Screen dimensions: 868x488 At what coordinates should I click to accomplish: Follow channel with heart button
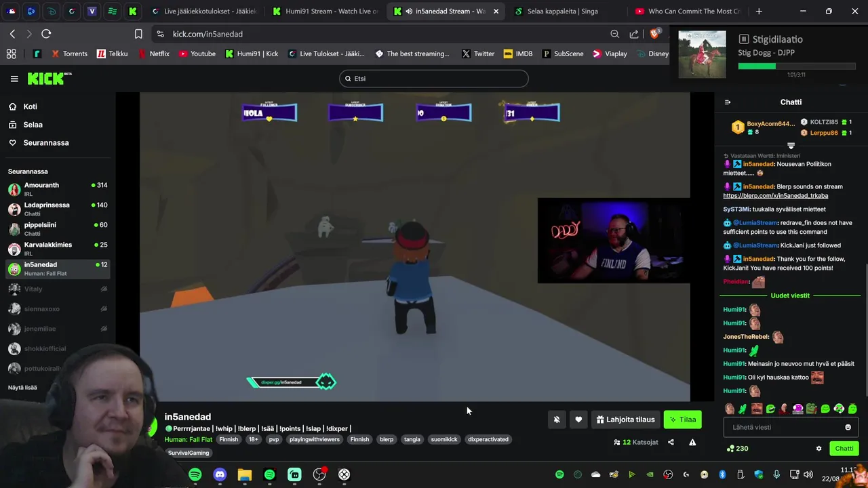(x=578, y=420)
